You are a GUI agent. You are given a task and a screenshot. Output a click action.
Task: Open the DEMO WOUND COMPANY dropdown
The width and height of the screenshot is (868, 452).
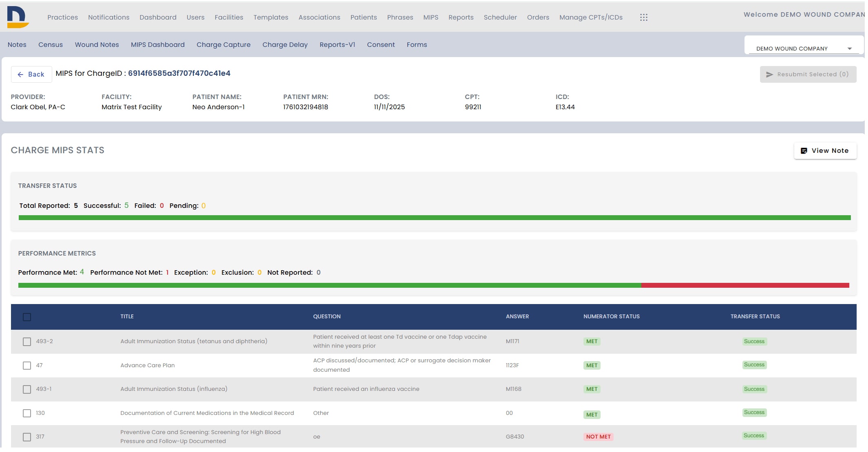click(x=804, y=49)
